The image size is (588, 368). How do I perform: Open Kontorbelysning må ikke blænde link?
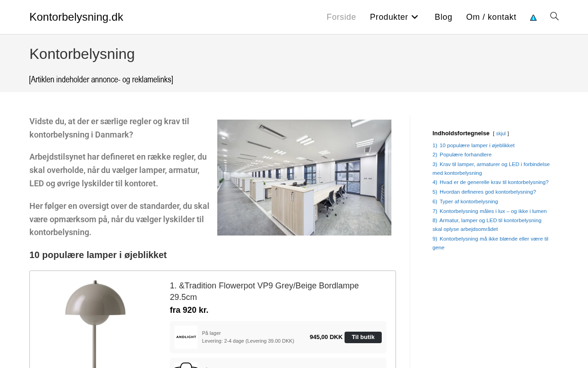pyautogui.click(x=490, y=243)
